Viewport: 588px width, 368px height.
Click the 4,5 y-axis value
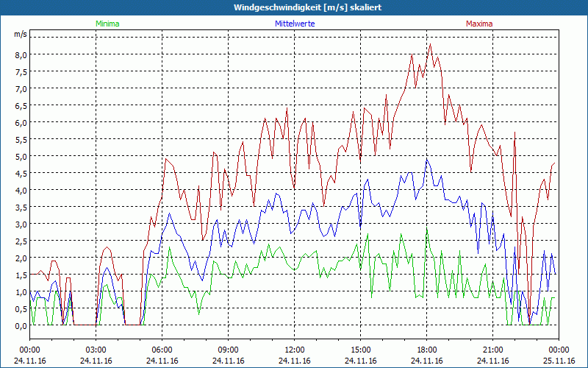point(21,174)
